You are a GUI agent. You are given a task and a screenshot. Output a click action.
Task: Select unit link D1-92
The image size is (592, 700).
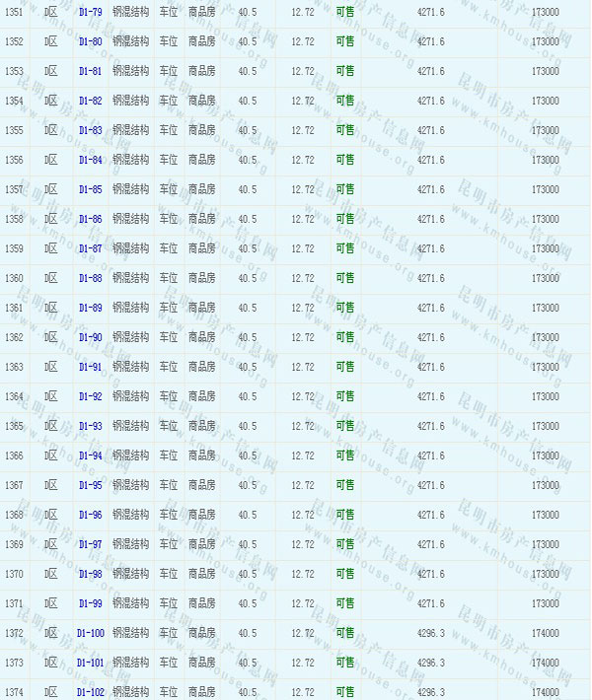(x=90, y=396)
